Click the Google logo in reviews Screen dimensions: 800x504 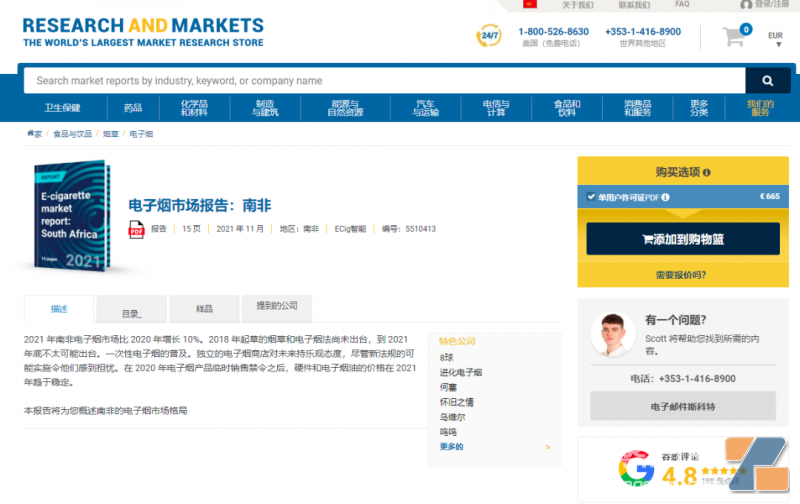click(x=636, y=467)
